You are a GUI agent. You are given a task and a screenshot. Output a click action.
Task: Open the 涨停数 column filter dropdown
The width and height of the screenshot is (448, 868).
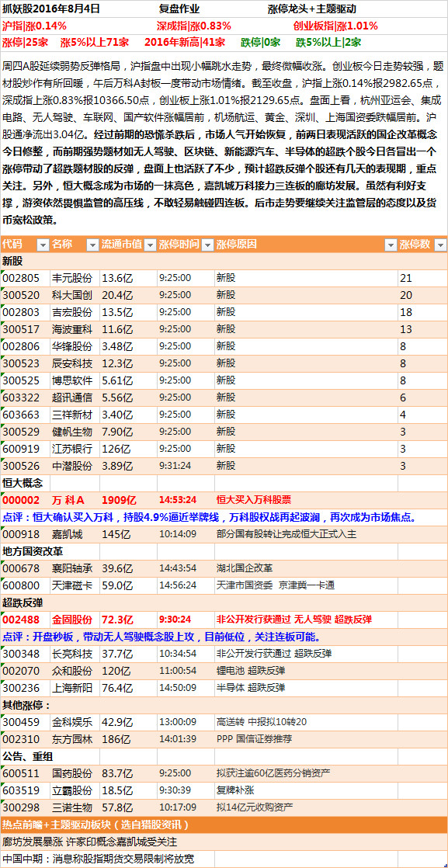441,245
